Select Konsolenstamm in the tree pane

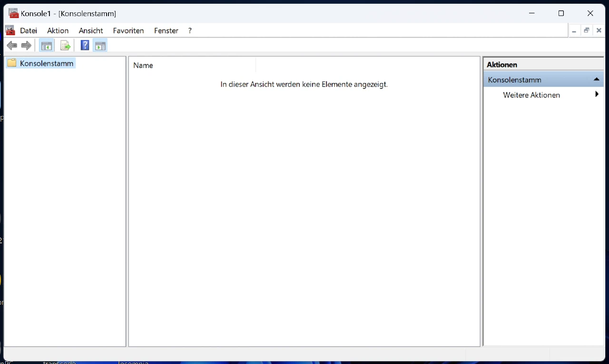coord(47,63)
